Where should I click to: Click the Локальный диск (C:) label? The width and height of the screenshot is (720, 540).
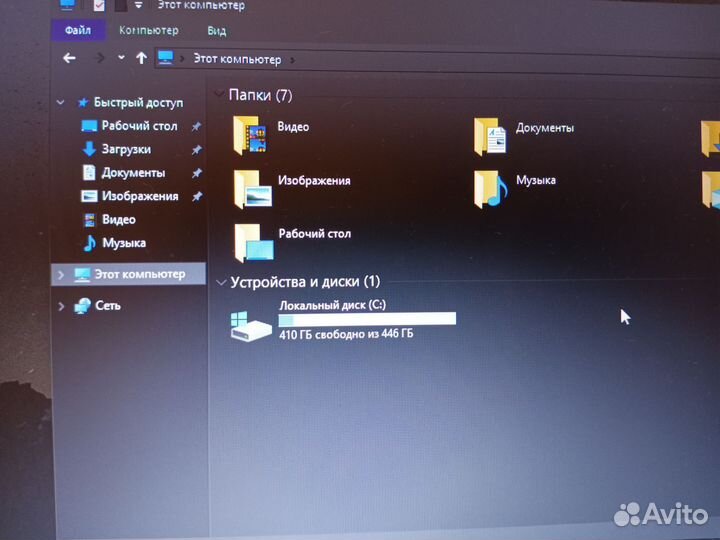pos(332,305)
